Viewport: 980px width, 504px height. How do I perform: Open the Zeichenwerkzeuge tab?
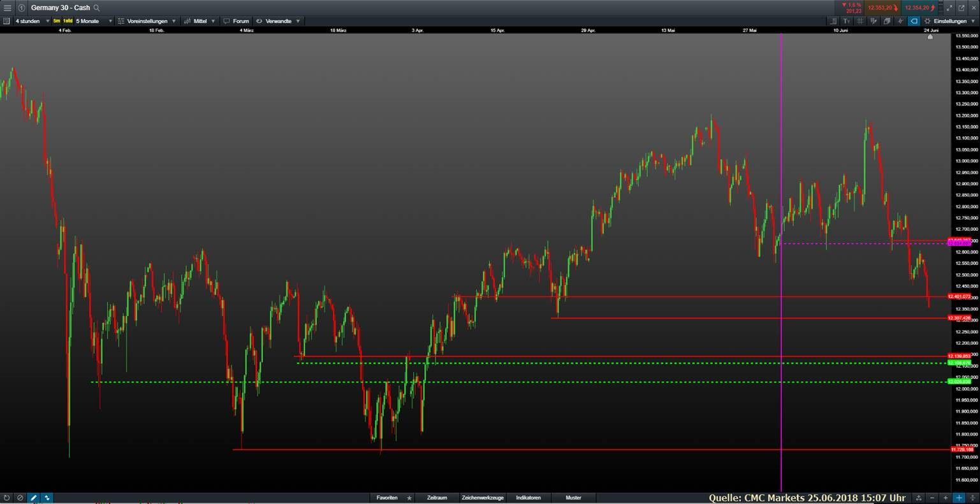[x=483, y=498]
